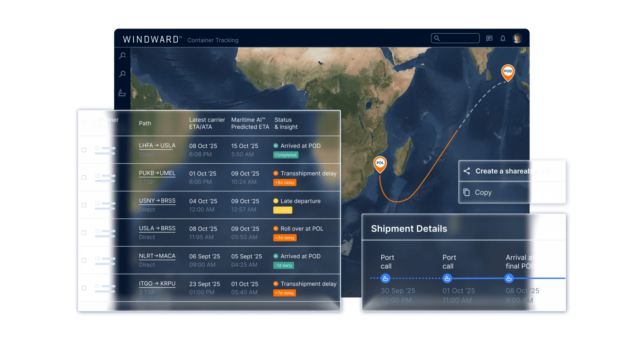Open the notifications bell
Screen dimensions: 644x342
pyautogui.click(x=503, y=38)
